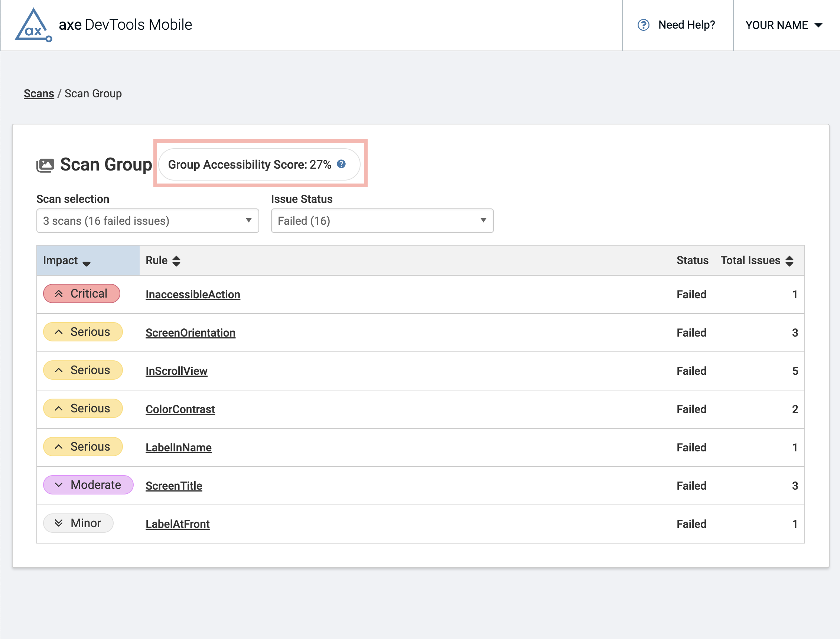Click the axe DevTools logo icon
Viewport: 840px width, 639px height.
[x=33, y=25]
